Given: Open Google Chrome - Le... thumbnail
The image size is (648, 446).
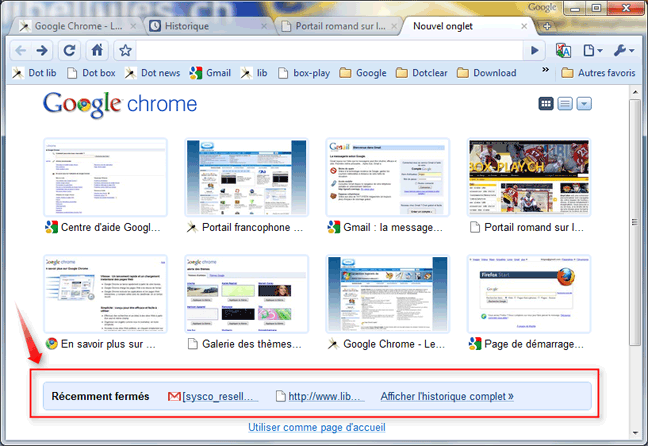Looking at the screenshot, I should (388, 294).
